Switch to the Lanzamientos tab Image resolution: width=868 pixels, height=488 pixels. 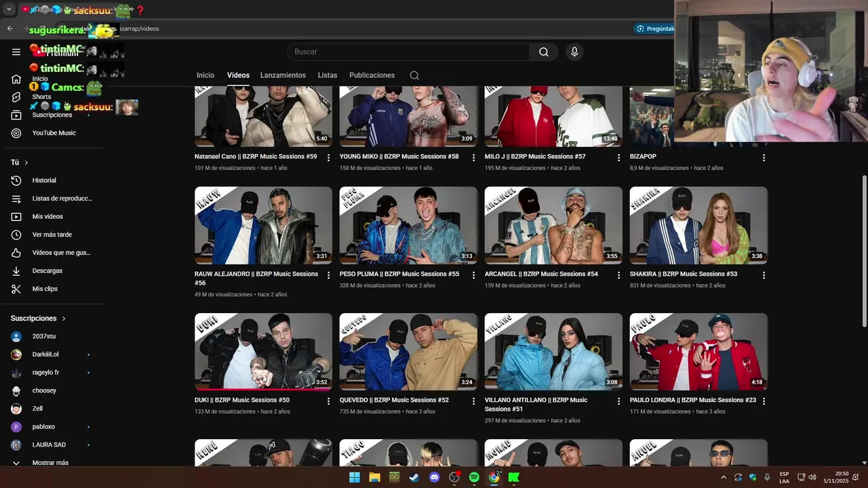pyautogui.click(x=283, y=75)
